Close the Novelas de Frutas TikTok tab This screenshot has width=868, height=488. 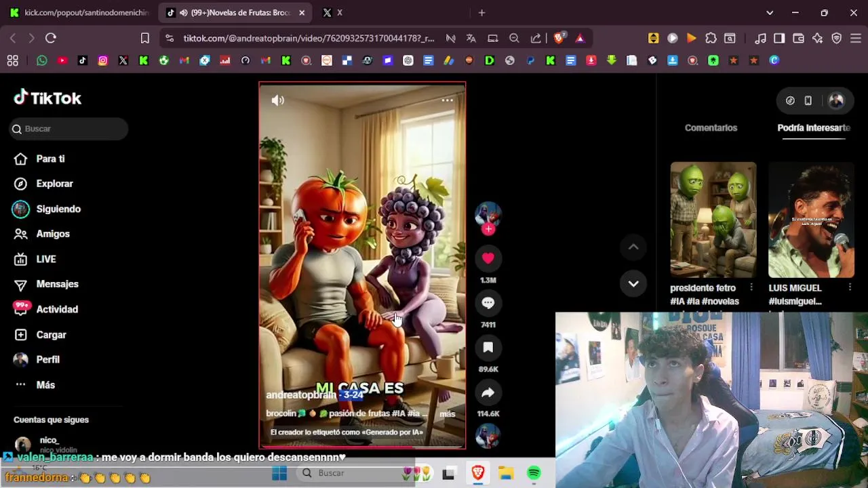302,12
